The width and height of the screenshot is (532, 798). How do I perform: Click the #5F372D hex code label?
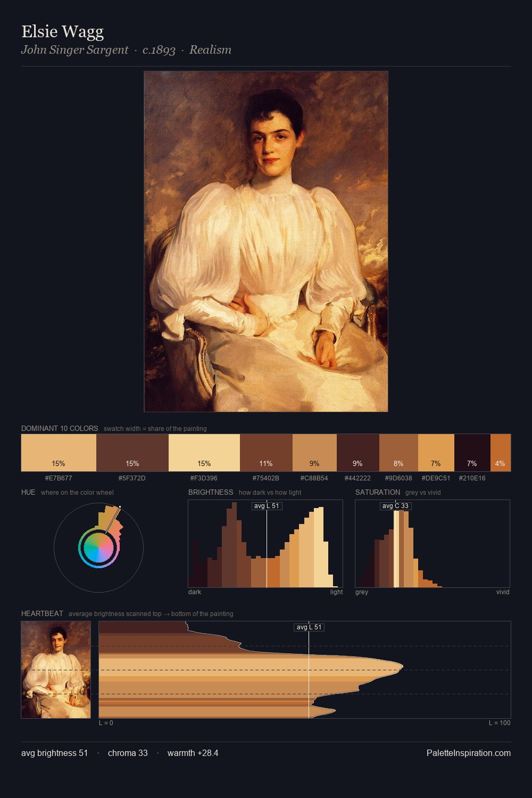[x=132, y=478]
